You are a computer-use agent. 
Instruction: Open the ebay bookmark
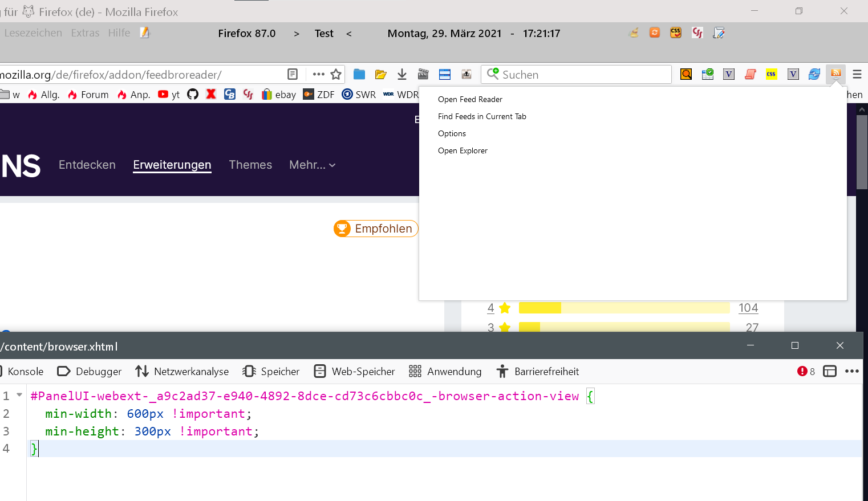[279, 95]
